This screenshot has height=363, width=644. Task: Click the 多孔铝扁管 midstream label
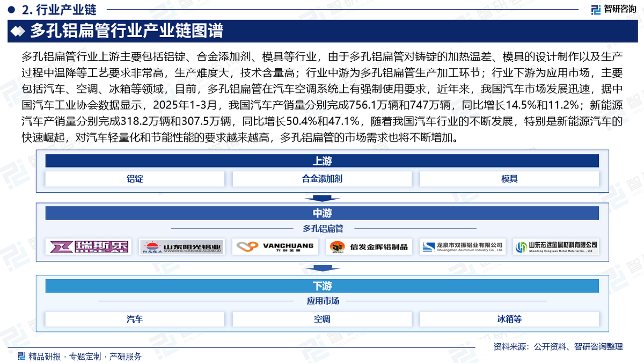point(323,229)
